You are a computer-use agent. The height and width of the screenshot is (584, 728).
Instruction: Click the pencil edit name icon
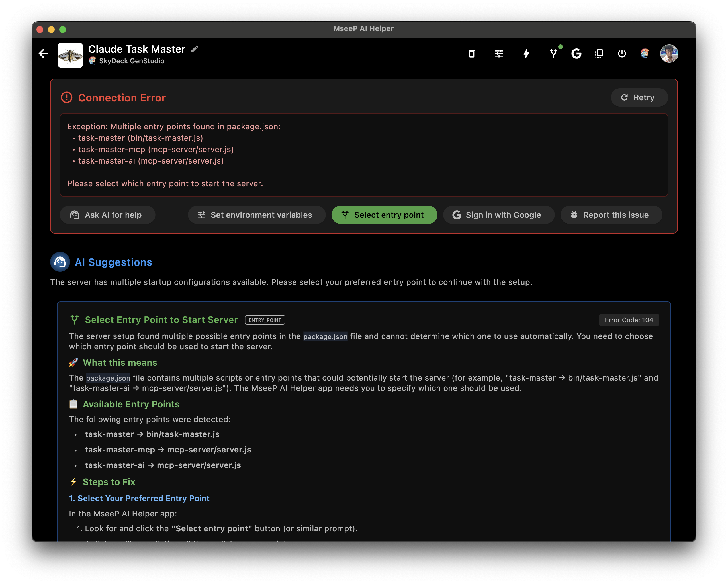[195, 49]
